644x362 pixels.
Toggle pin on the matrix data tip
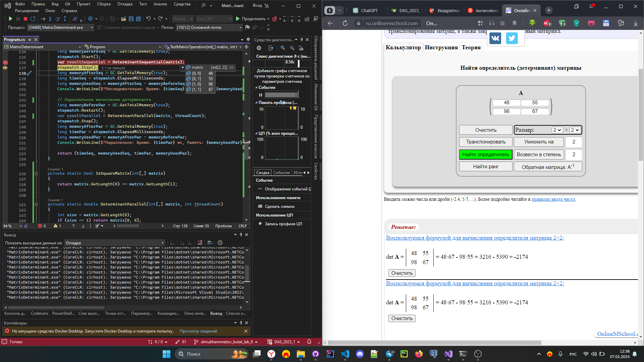[x=231, y=67]
